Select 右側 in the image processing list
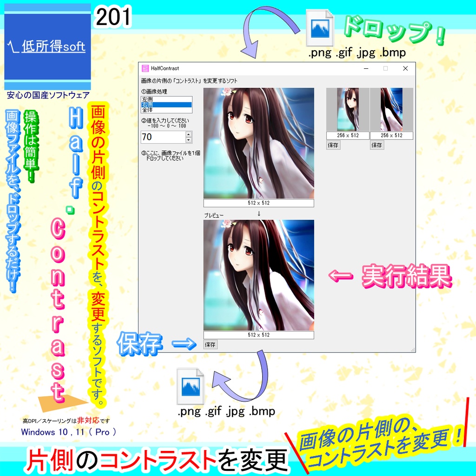The width and height of the screenshot is (476, 476). click(x=166, y=105)
